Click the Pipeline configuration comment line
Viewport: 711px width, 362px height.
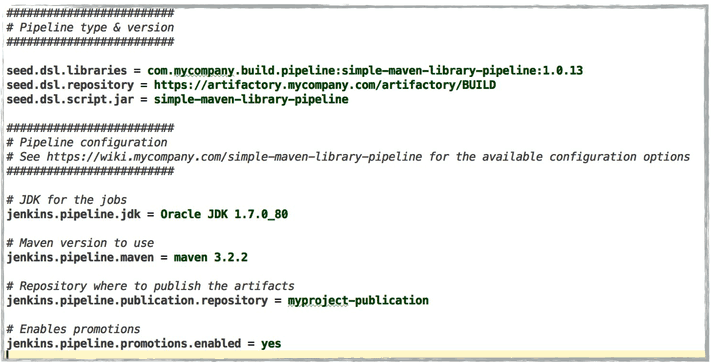coord(87,142)
